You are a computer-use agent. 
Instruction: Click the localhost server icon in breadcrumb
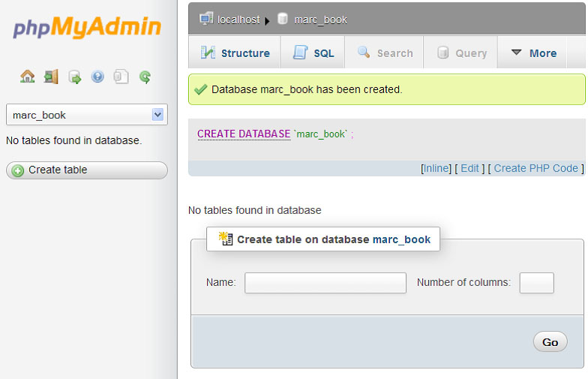(x=206, y=19)
